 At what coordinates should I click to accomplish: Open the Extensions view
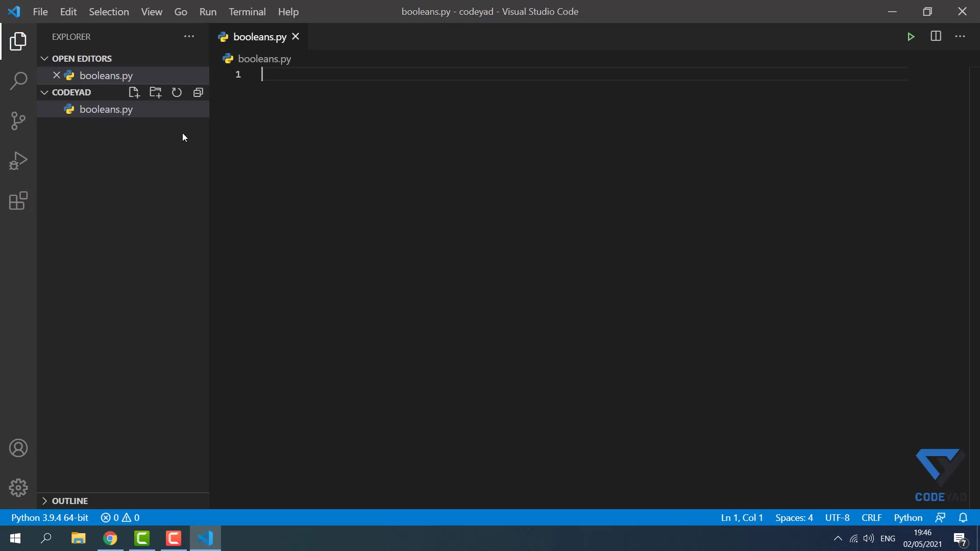tap(18, 201)
